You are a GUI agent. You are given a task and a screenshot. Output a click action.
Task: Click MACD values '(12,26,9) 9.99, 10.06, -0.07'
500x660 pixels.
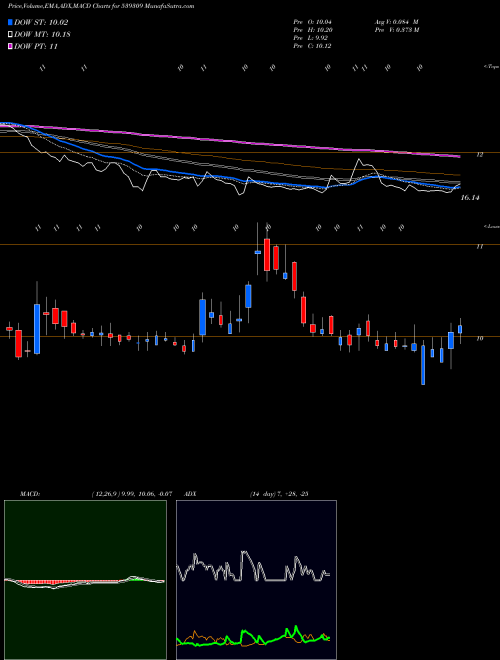coord(132,494)
